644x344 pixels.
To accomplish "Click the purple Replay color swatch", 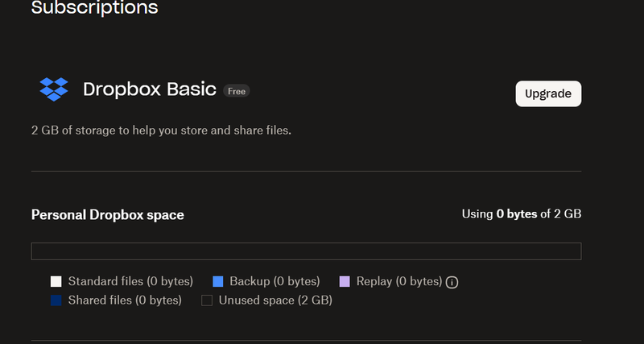I will [x=345, y=282].
